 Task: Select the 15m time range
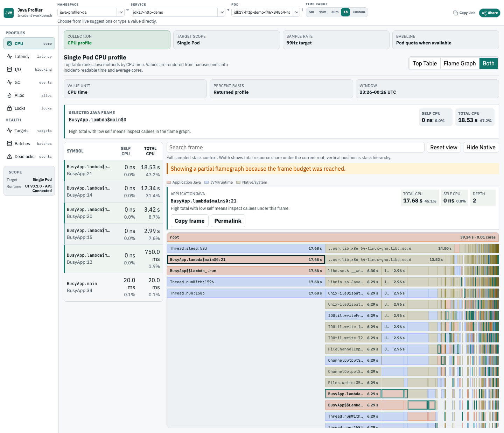pos(322,12)
